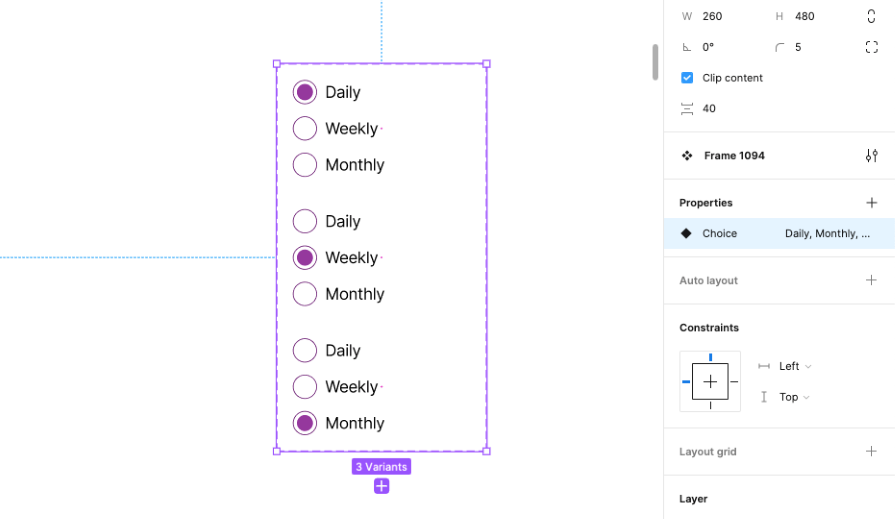
Task: Select Weekly radio in second variant
Action: coord(305,258)
